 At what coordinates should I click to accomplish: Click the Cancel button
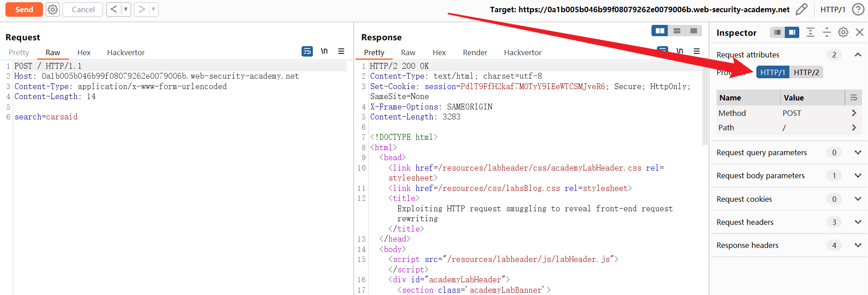tap(83, 10)
